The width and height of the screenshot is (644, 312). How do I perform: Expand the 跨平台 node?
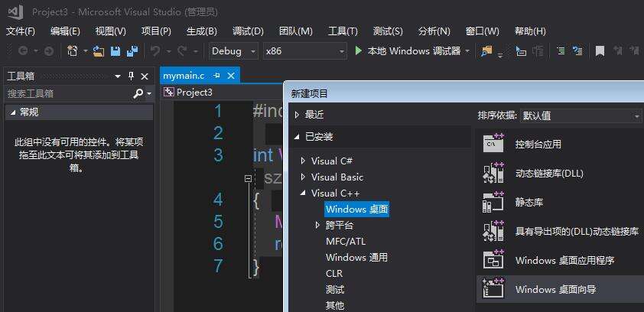[x=317, y=225]
